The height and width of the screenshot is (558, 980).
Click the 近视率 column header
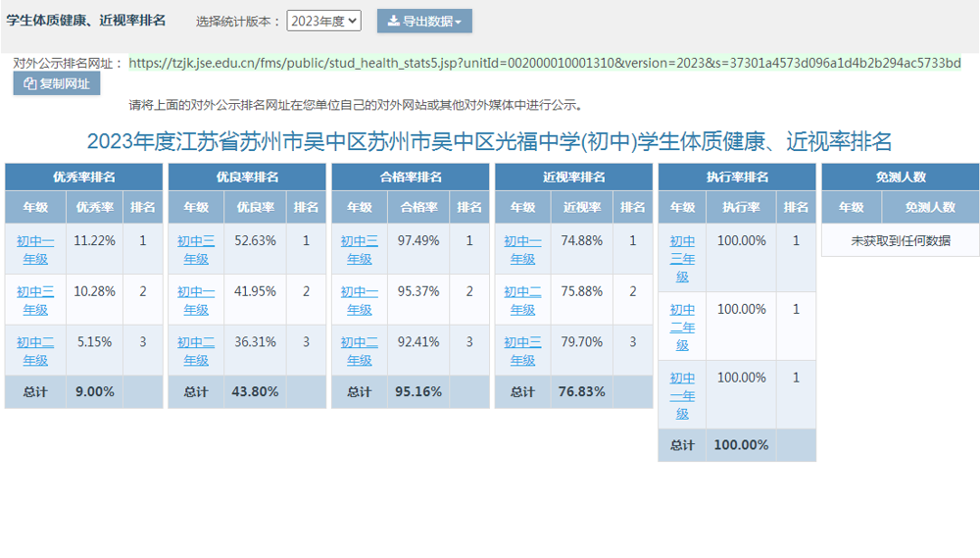(582, 207)
